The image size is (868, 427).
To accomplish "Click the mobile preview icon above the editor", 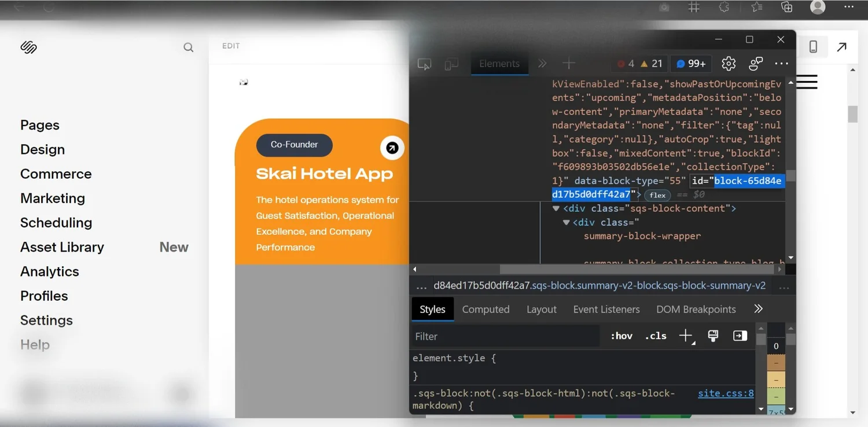I will (x=814, y=46).
